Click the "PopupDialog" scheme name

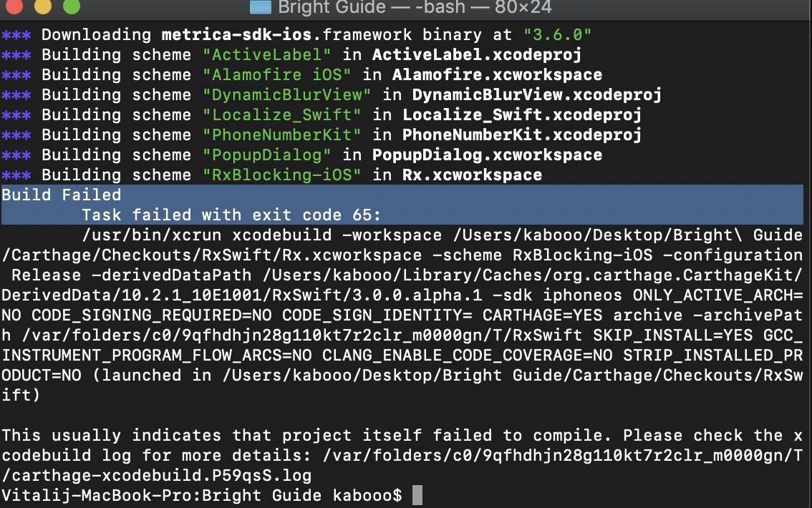click(266, 155)
